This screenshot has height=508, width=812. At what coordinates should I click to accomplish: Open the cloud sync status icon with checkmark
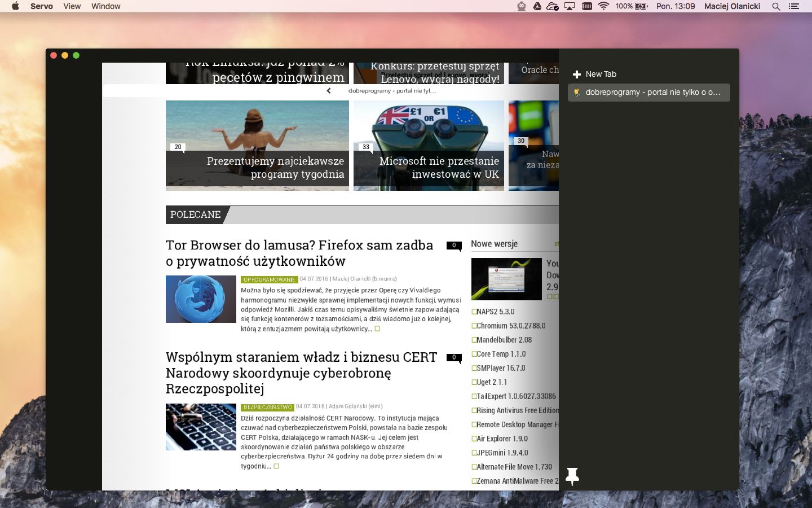click(553, 6)
